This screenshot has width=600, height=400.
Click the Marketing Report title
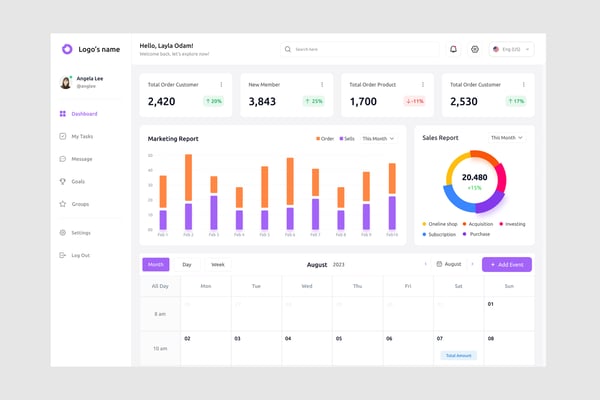coord(173,139)
